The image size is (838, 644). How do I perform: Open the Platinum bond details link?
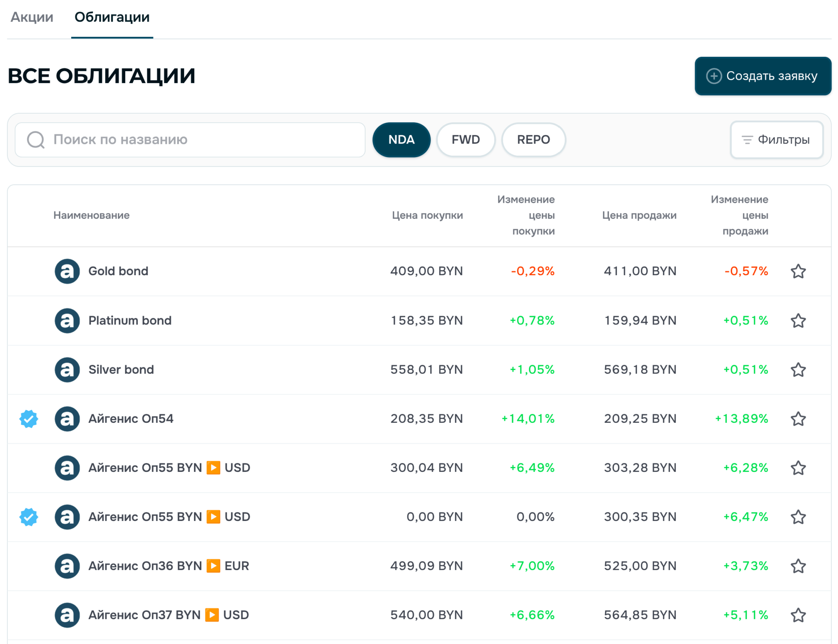[x=130, y=321]
